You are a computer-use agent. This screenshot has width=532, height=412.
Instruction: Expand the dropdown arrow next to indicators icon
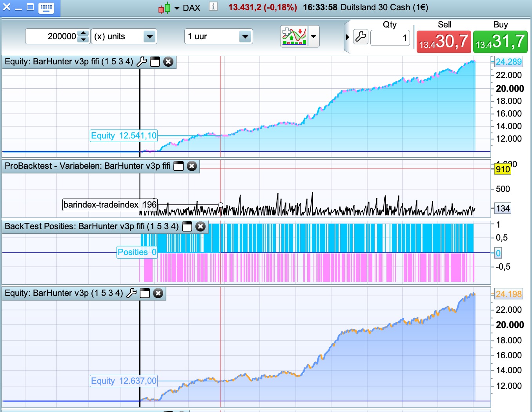click(313, 36)
